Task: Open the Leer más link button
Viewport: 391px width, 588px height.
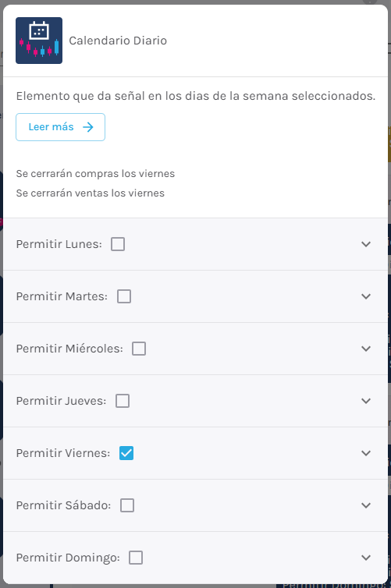Action: pos(60,127)
